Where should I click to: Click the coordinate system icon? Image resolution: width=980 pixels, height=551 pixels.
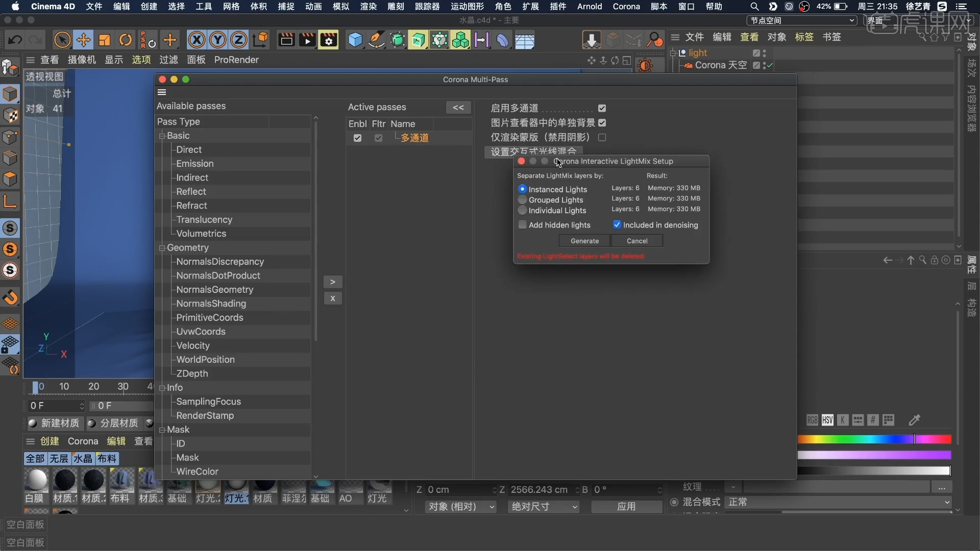point(260,40)
